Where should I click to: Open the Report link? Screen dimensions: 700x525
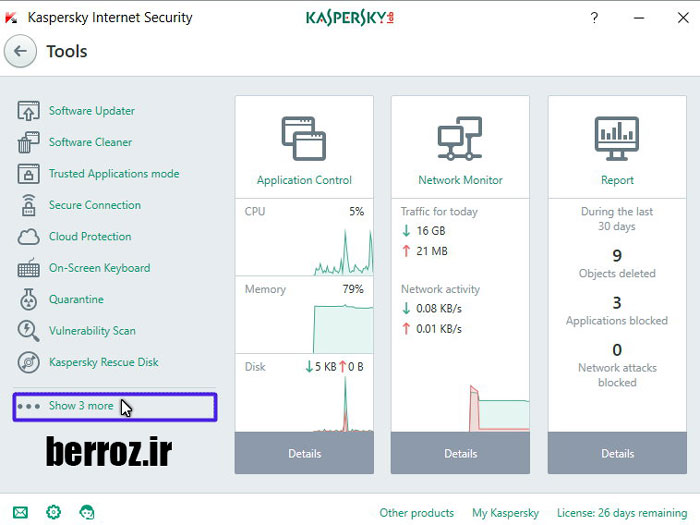(617, 180)
